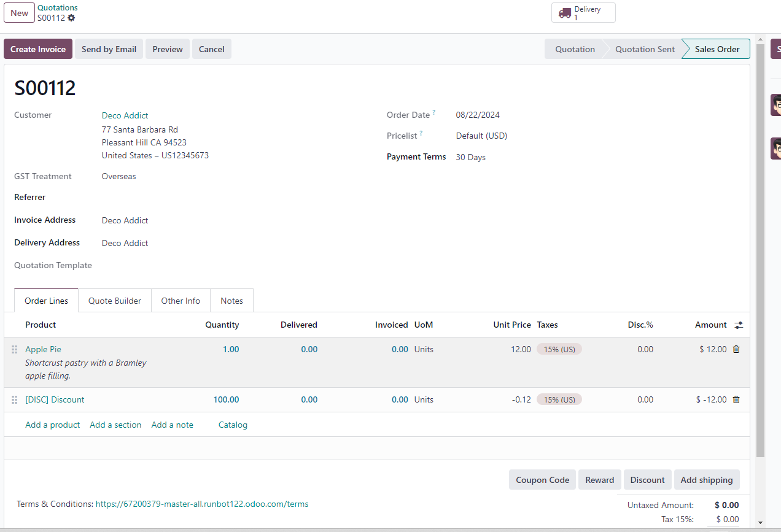This screenshot has height=532, width=781.
Task: Click the Pricelist help question mark
Action: (x=421, y=133)
